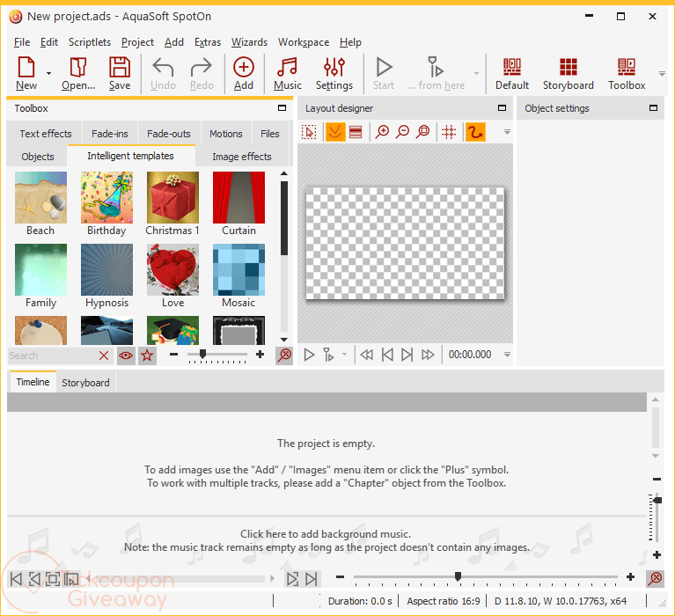Switch to Storyboard workspace layout

click(x=568, y=73)
